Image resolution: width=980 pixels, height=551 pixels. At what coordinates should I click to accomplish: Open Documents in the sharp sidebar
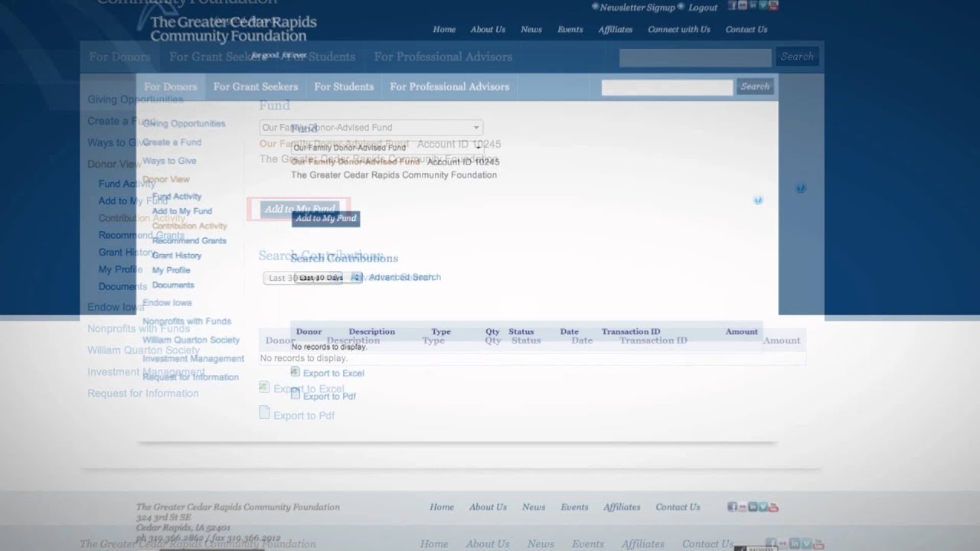point(173,285)
